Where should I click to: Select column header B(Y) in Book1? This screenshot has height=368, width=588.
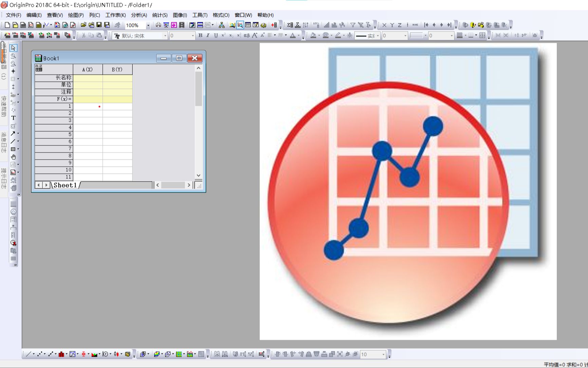point(117,69)
